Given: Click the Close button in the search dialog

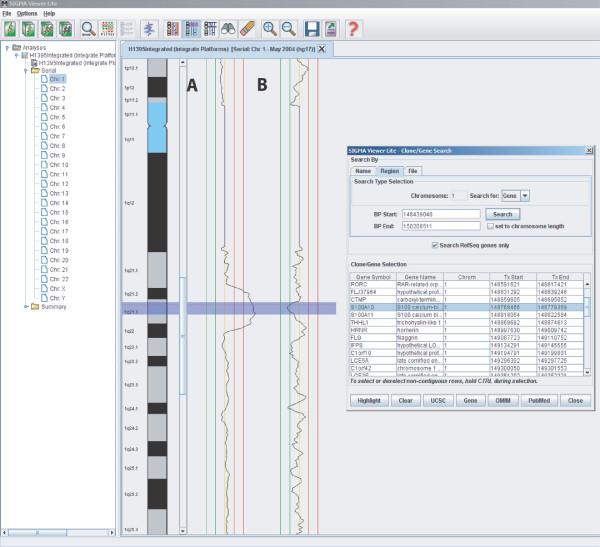Looking at the screenshot, I should [575, 400].
